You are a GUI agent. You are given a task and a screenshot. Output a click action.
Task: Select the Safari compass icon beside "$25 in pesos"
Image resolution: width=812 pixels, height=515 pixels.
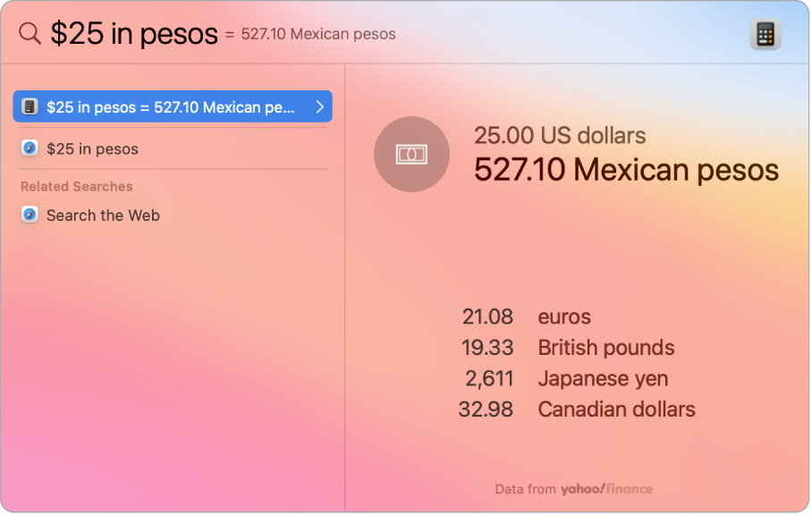pyautogui.click(x=30, y=148)
